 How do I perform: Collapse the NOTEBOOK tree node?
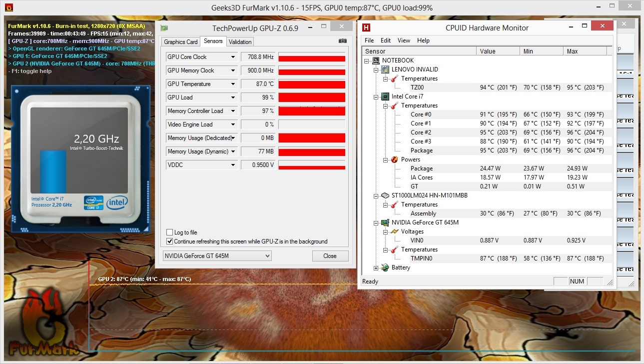pos(367,61)
